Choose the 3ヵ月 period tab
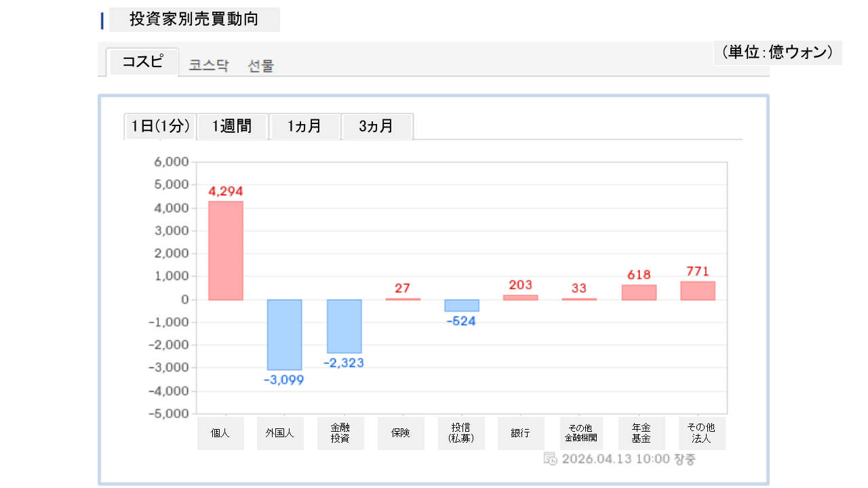Viewport: 868px width, 488px height. tap(376, 126)
